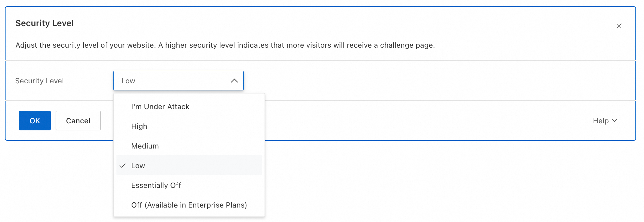This screenshot has height=222, width=644.
Task: Click the Security Level dialog heading
Action: pos(45,23)
